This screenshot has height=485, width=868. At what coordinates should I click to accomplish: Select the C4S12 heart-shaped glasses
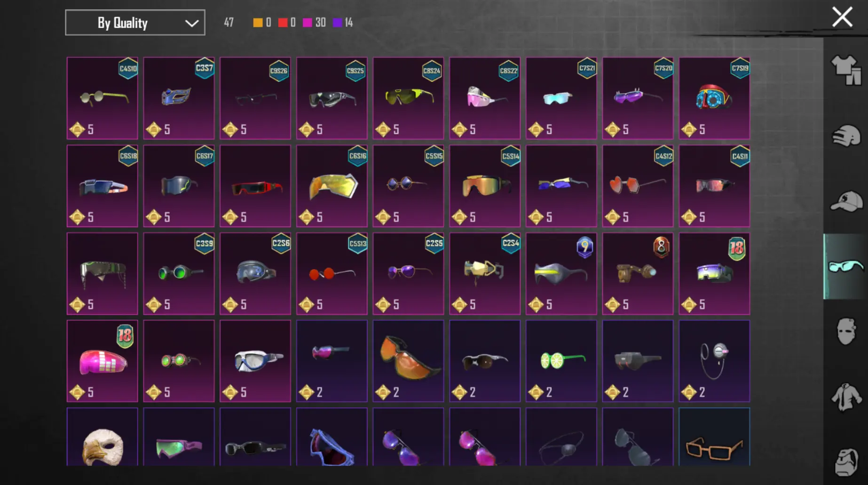pos(638,186)
